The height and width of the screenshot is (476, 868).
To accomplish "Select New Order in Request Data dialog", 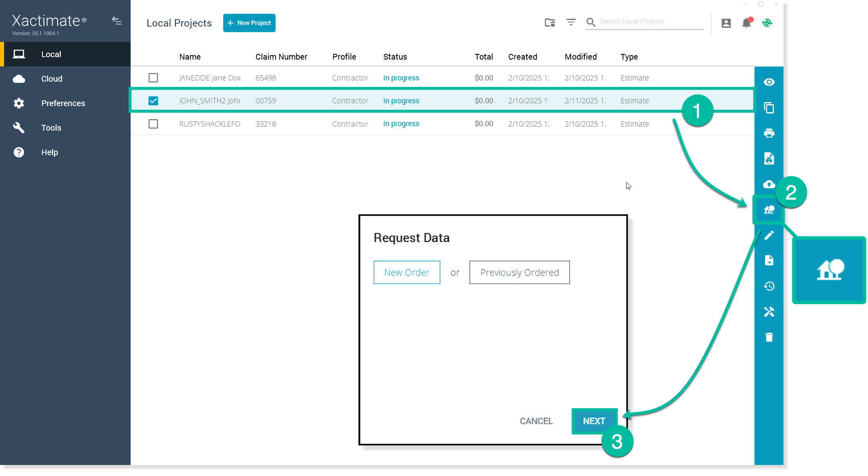I will pyautogui.click(x=407, y=272).
